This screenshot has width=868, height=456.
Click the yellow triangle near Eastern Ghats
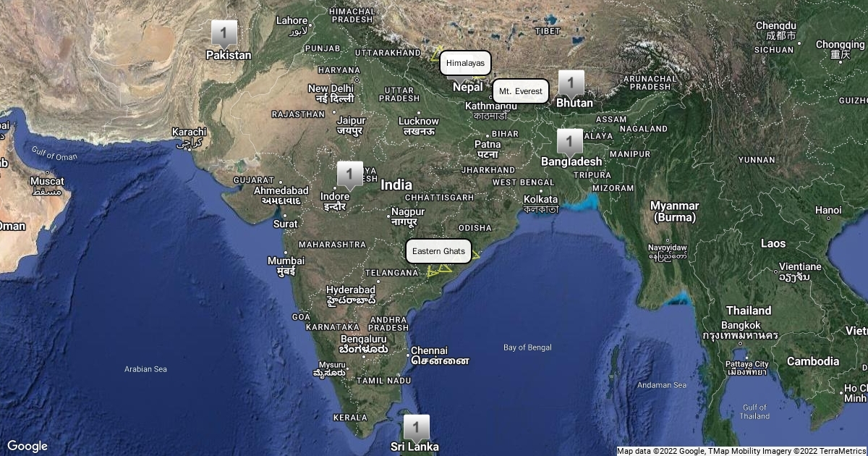tap(439, 270)
